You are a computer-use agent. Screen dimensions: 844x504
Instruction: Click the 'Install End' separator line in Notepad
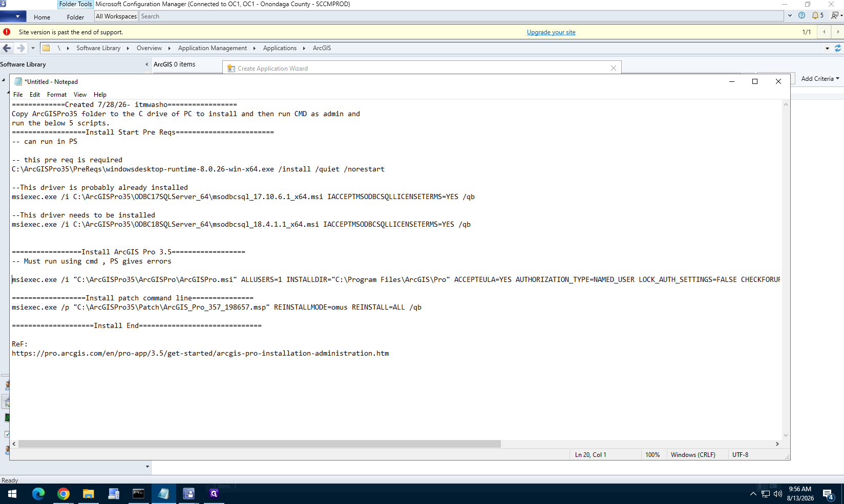coord(137,326)
